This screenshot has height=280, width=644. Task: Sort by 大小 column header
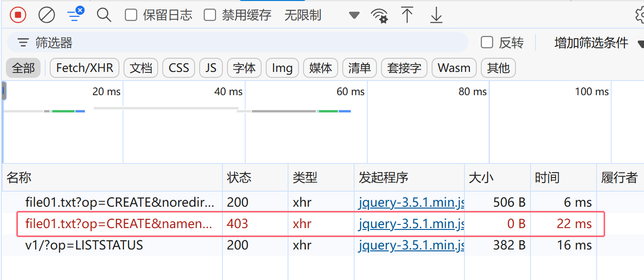[497, 178]
